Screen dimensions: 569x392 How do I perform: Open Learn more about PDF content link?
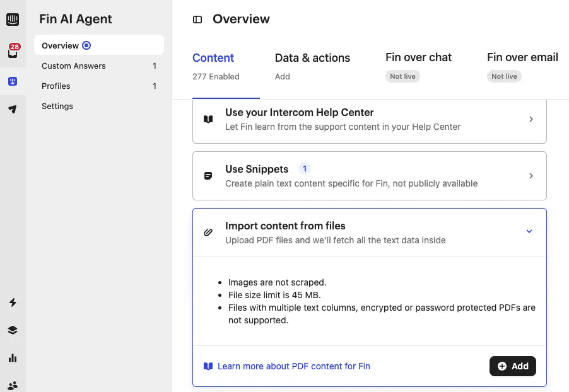pos(293,366)
